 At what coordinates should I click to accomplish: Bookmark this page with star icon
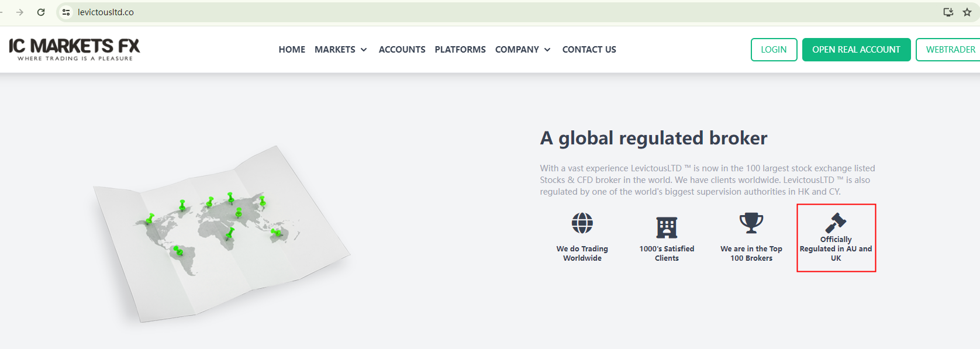pyautogui.click(x=967, y=12)
